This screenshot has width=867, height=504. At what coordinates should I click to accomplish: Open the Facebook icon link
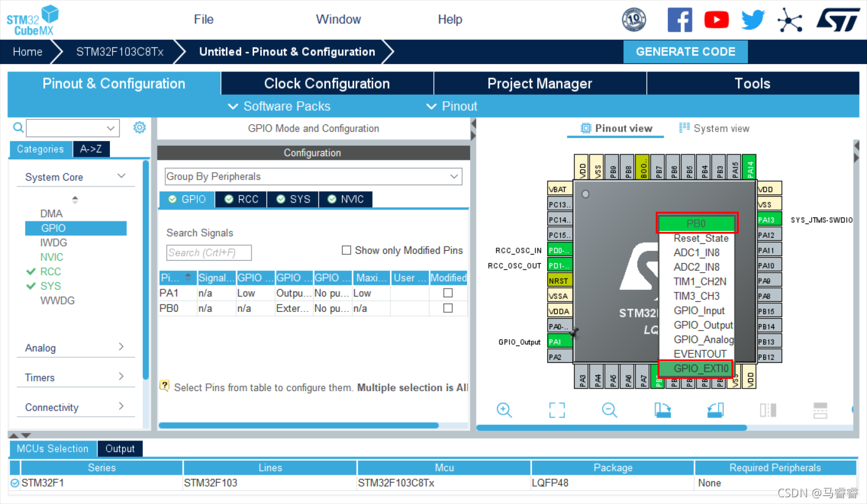[x=680, y=20]
